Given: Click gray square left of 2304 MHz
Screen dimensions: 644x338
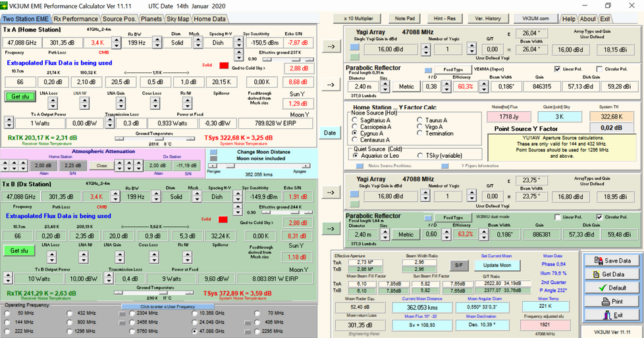Looking at the screenshot, I should tap(122, 314).
